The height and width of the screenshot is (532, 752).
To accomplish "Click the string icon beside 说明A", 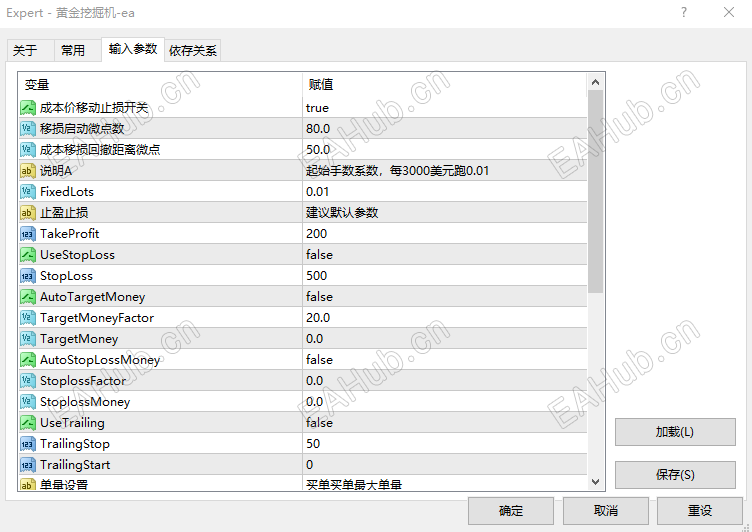I will tap(28, 171).
